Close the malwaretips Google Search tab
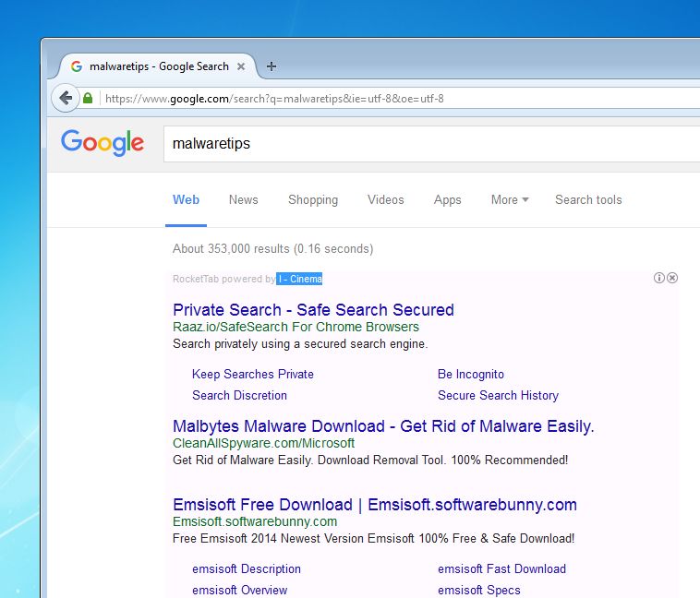 [x=241, y=66]
